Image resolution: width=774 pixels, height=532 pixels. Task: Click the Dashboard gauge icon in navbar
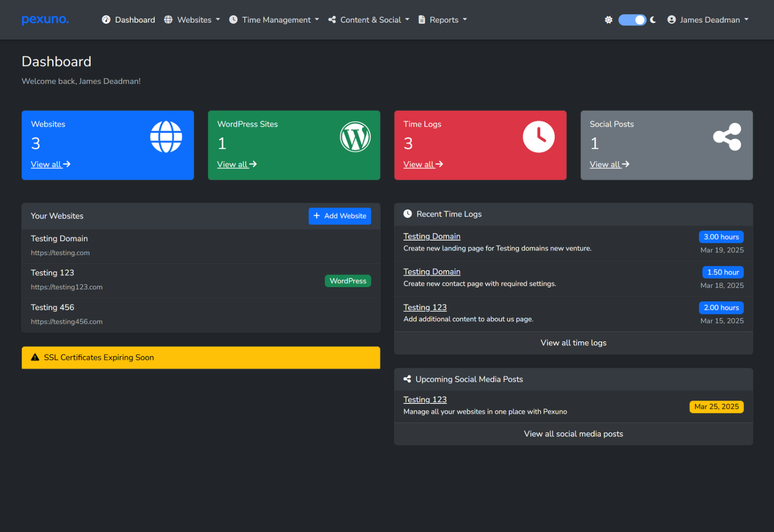point(106,20)
